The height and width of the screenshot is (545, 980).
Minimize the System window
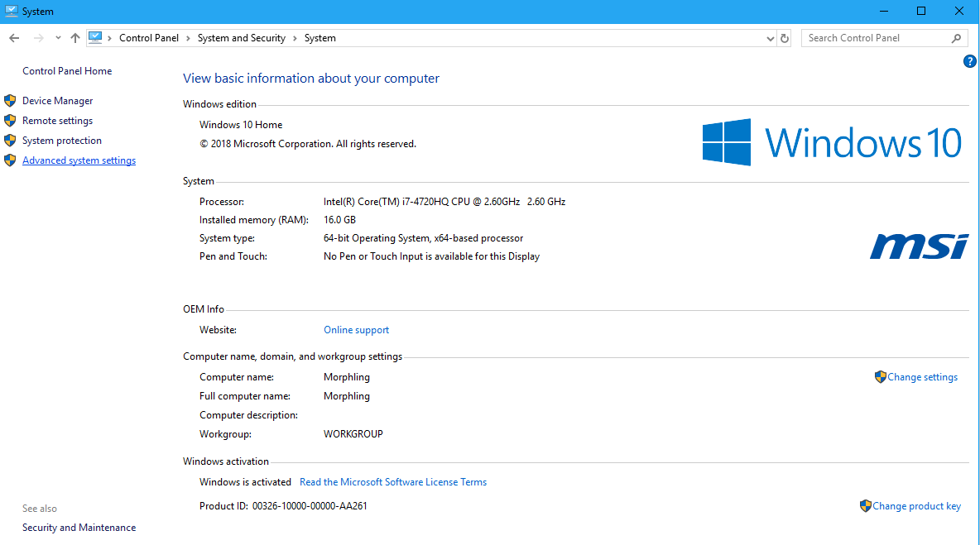884,12
